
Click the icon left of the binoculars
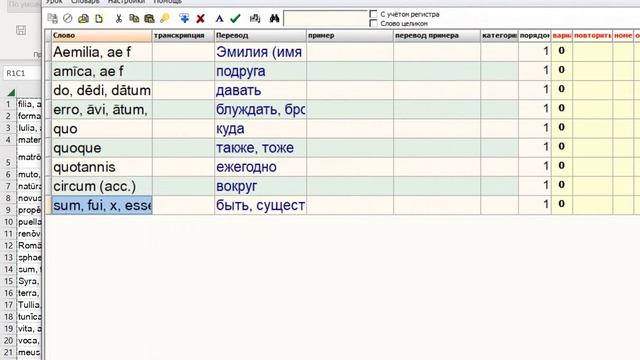tap(255, 18)
